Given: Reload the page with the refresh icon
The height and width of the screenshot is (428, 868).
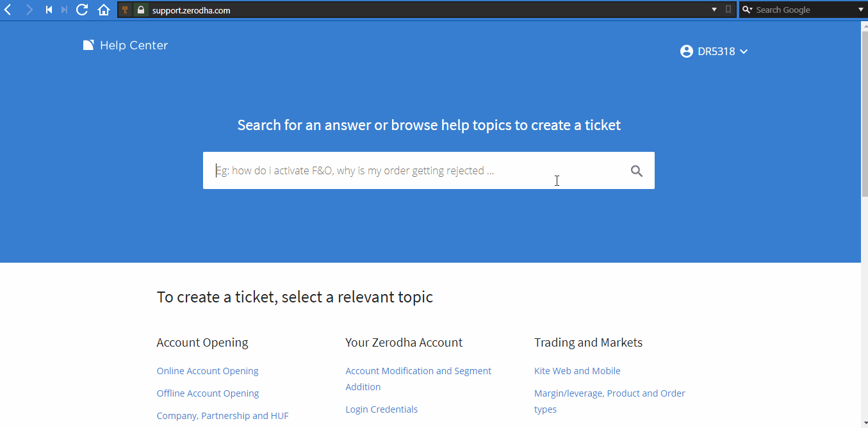Looking at the screenshot, I should (82, 10).
